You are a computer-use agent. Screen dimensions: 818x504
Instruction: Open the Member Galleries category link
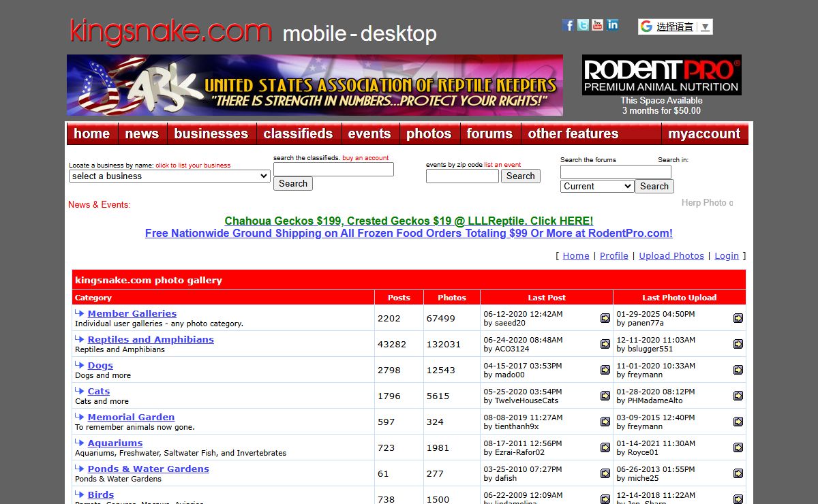pos(132,313)
